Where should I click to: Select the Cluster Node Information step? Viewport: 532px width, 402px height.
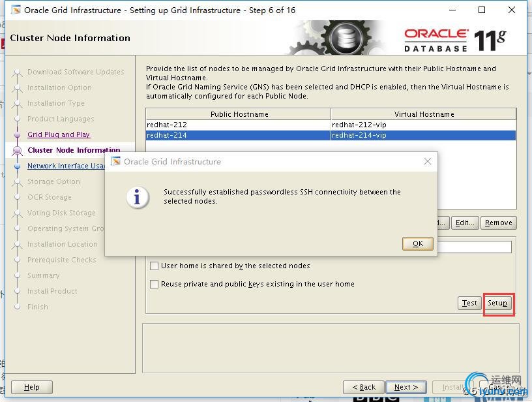click(x=74, y=150)
